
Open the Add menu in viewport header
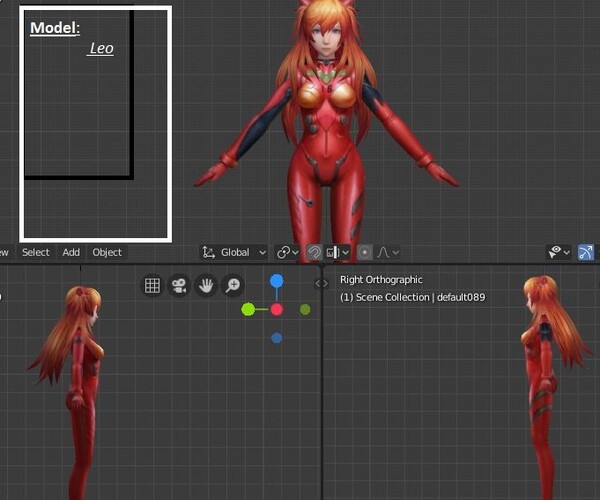pos(71,252)
